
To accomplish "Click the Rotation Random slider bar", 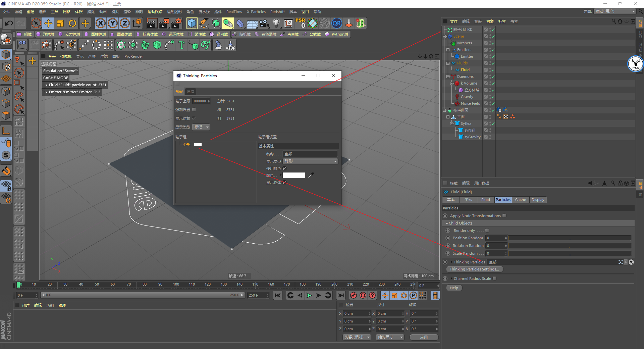I will (x=569, y=246).
